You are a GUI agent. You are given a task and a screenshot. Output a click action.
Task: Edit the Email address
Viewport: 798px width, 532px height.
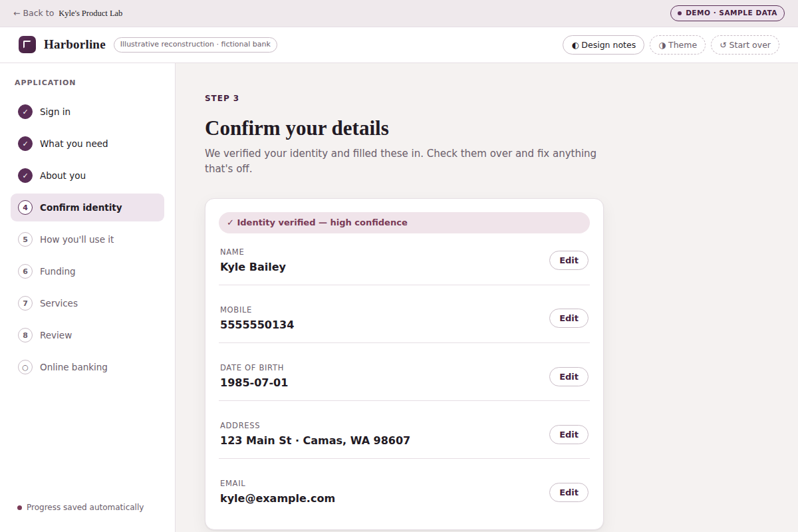(569, 493)
